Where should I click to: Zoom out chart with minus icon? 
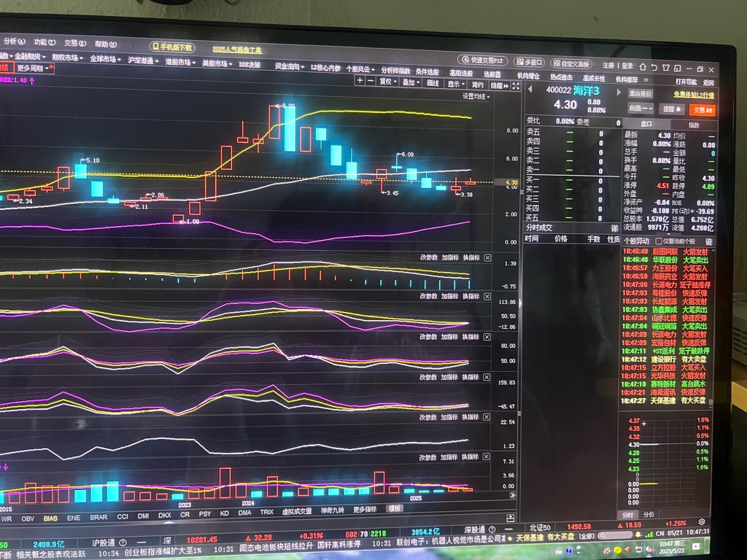click(x=371, y=82)
